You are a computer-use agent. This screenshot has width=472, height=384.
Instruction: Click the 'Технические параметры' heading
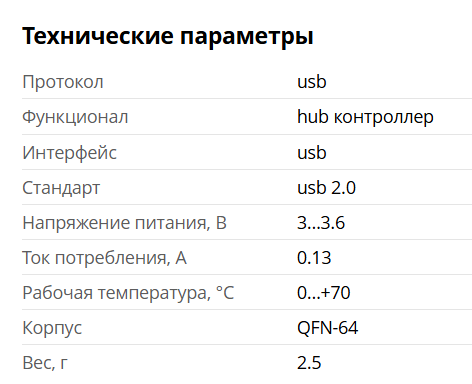click(x=168, y=36)
